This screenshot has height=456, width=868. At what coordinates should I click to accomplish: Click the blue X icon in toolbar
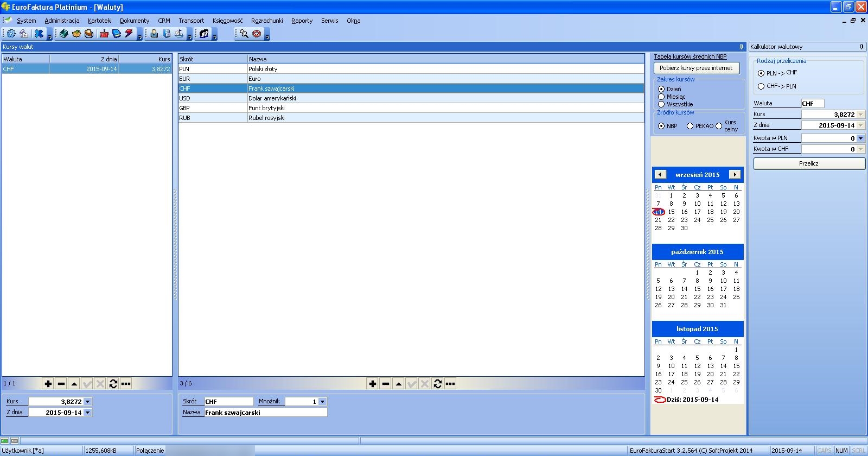tap(39, 34)
